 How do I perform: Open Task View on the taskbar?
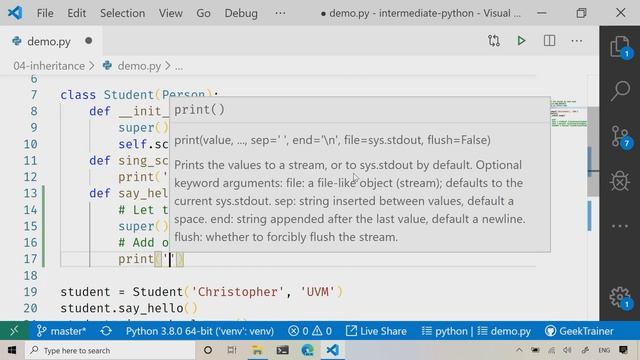232,350
